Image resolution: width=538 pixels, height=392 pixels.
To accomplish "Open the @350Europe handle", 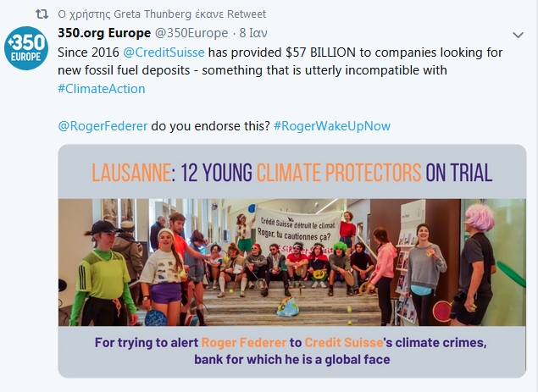I will point(191,33).
